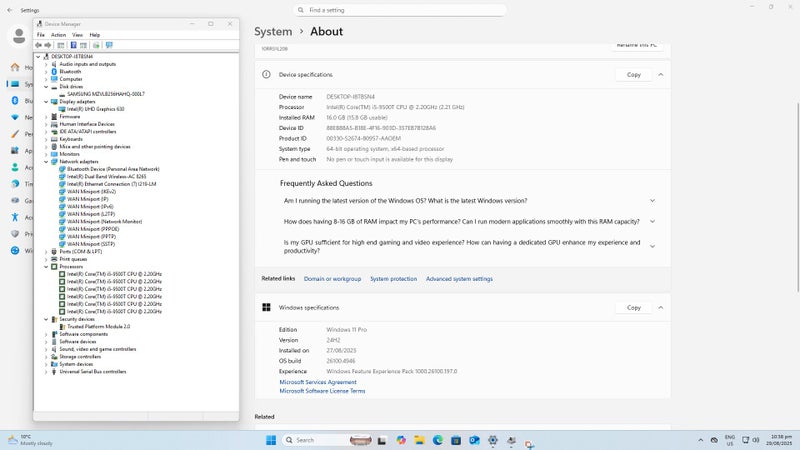Open the File menu in Device Manager
The width and height of the screenshot is (800, 450).
coord(41,35)
